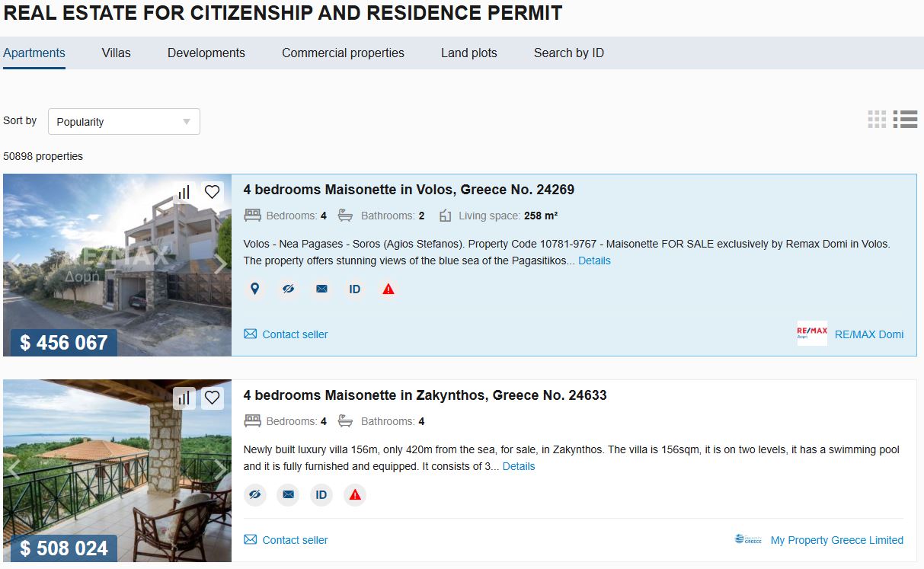
Task: Hide the Zakynthos listing via eye icon
Action: tap(255, 495)
